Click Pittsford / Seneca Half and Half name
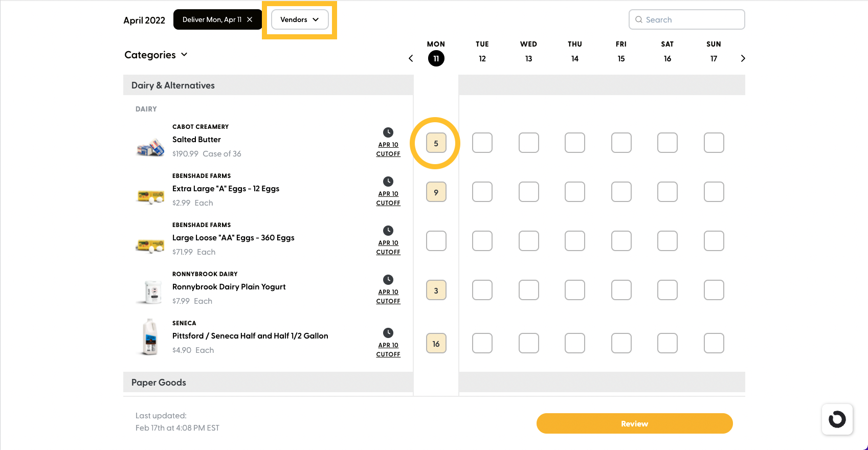 pos(250,336)
